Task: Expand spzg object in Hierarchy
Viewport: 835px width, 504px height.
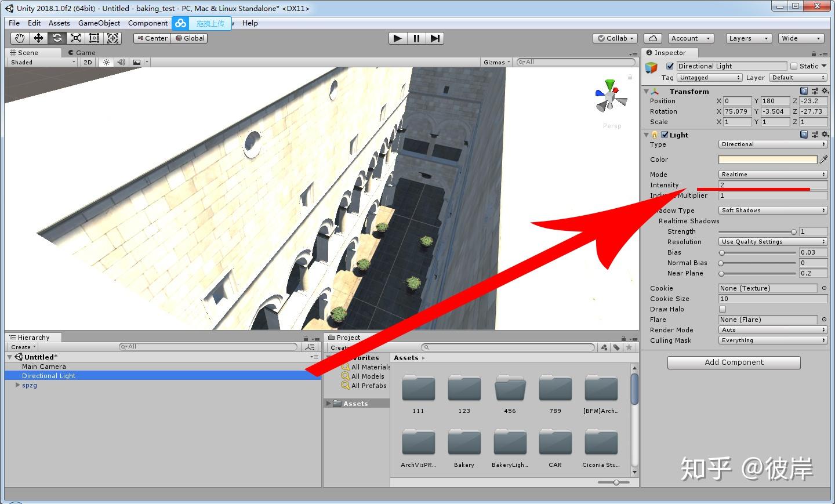Action: pyautogui.click(x=17, y=385)
